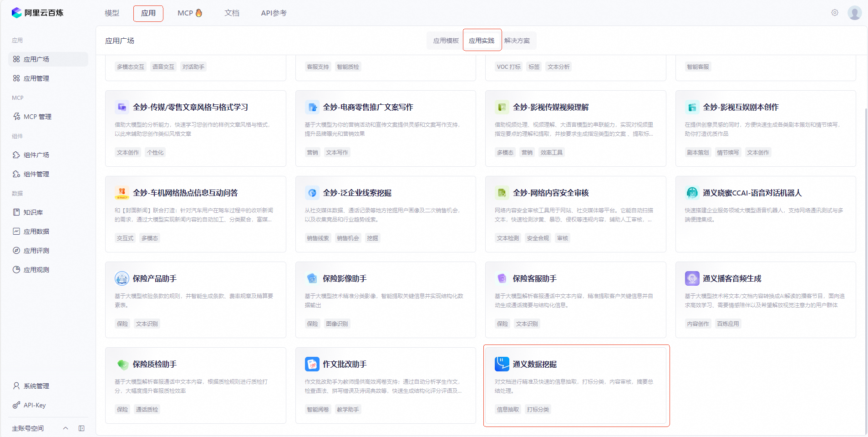Viewport: 868px width, 437px height.
Task: Click the MCP 管理 sidebar icon
Action: point(16,117)
